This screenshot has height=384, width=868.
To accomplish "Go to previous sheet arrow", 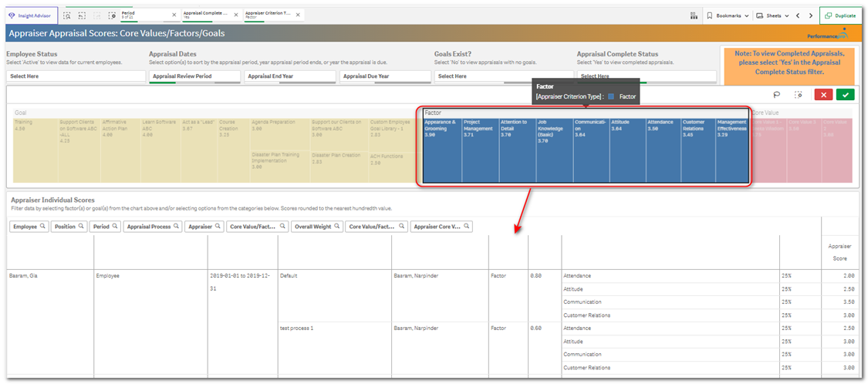I will click(798, 15).
